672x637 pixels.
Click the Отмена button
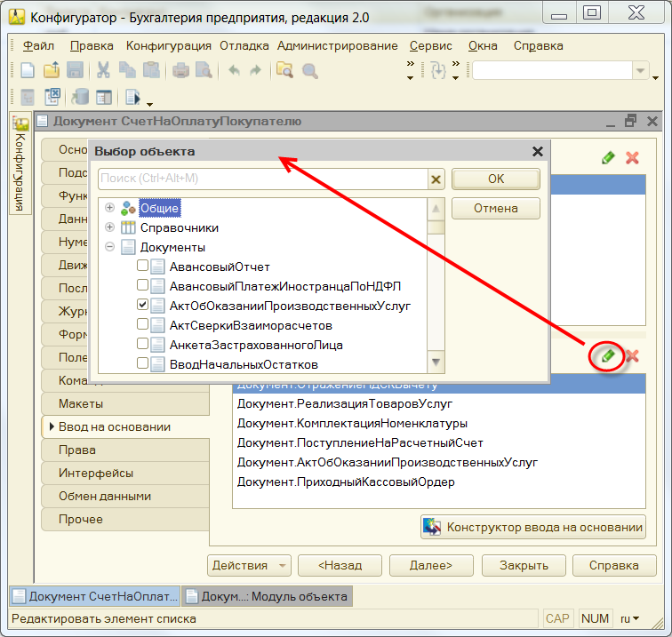pyautogui.click(x=496, y=209)
